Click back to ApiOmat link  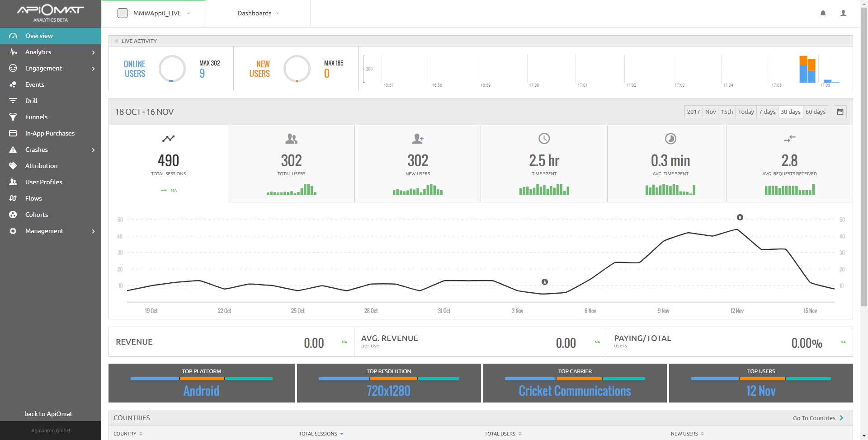pyautogui.click(x=48, y=414)
